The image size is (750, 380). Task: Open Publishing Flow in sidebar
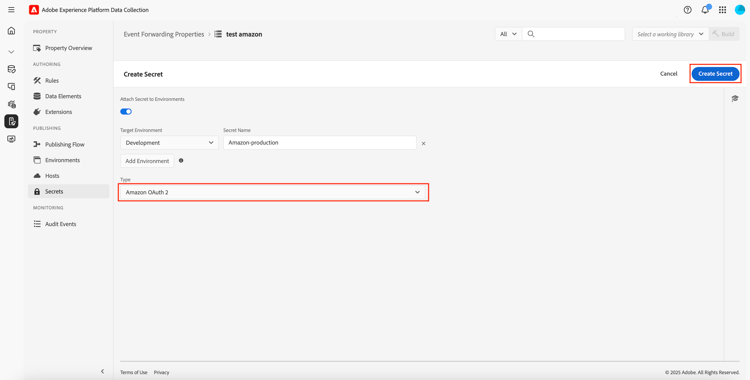point(68,145)
